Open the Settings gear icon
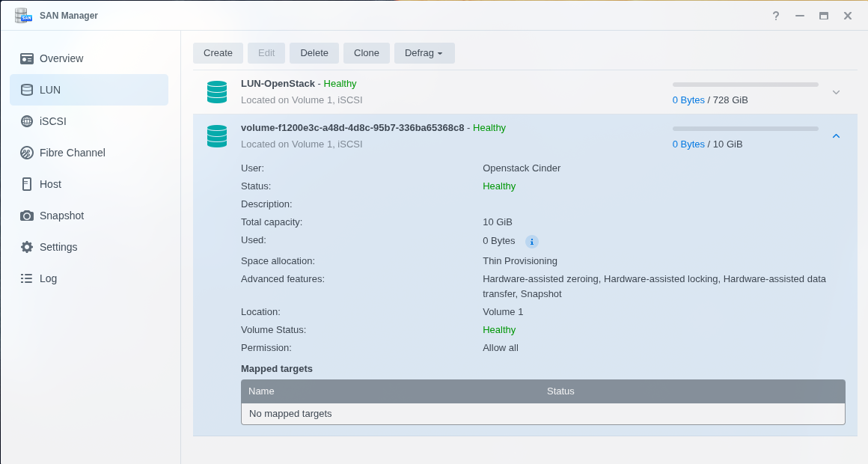The image size is (868, 464). pyautogui.click(x=27, y=247)
